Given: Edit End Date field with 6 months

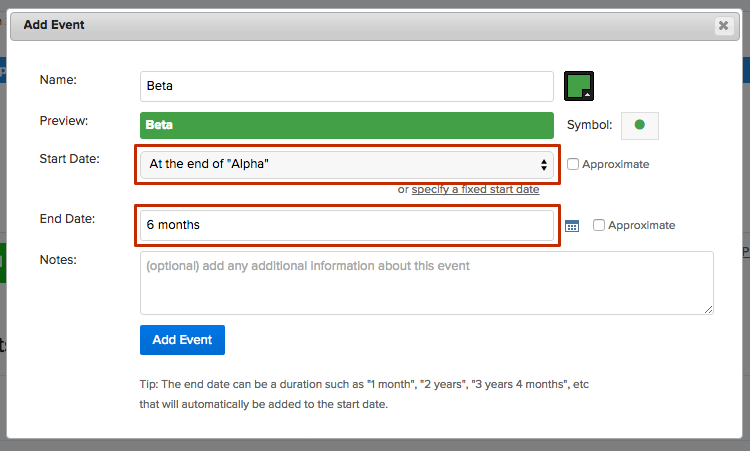Looking at the screenshot, I should 347,225.
